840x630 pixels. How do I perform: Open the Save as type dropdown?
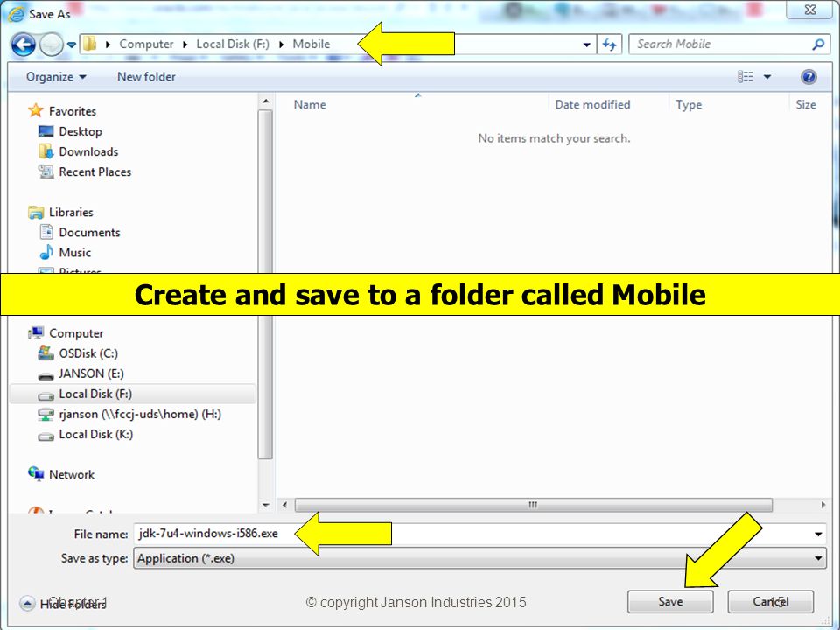coord(479,558)
